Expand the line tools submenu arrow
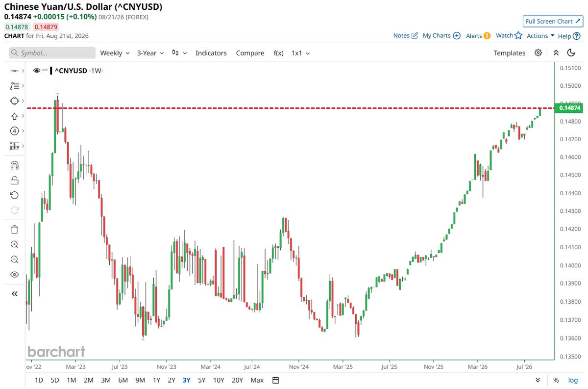Image resolution: width=588 pixels, height=389 pixels. (x=23, y=71)
